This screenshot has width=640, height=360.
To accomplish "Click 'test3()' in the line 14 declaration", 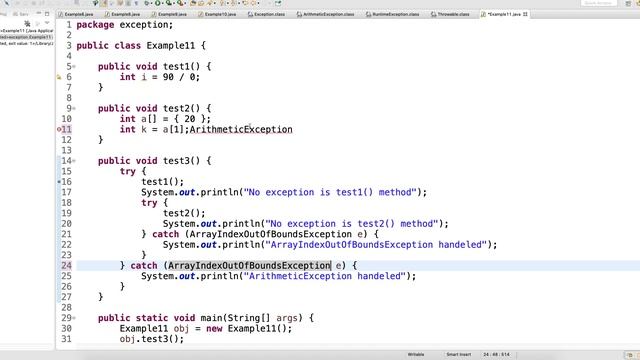I will tap(182, 161).
